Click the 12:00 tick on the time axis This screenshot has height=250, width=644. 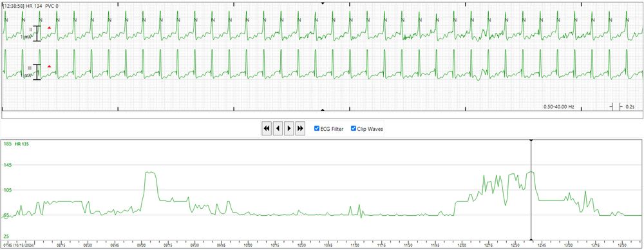tap(462, 245)
